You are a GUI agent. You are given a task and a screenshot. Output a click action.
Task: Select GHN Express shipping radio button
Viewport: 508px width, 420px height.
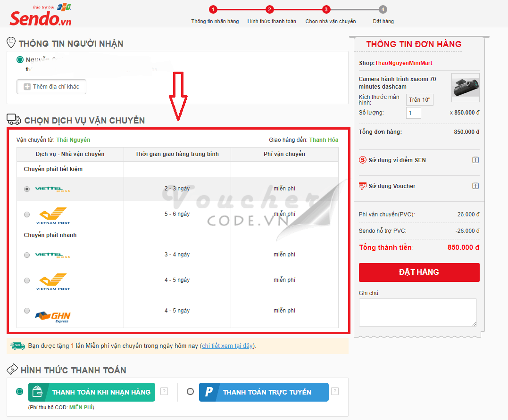pyautogui.click(x=27, y=311)
